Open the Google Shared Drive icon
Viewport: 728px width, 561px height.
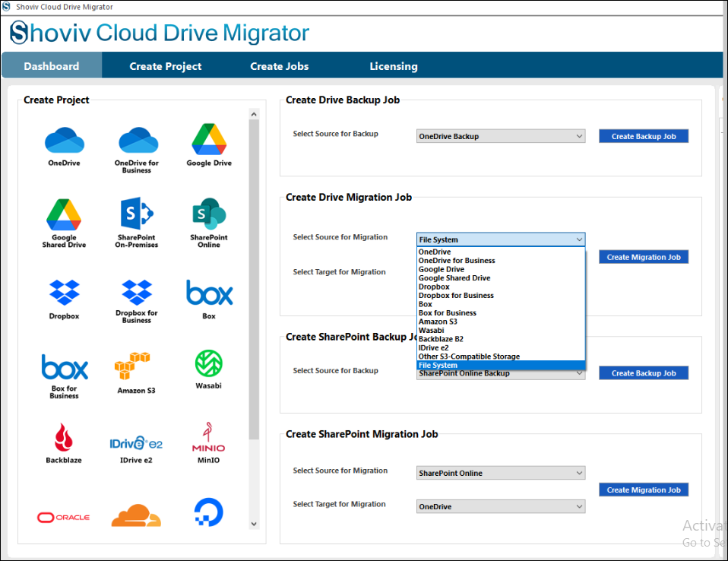(64, 214)
